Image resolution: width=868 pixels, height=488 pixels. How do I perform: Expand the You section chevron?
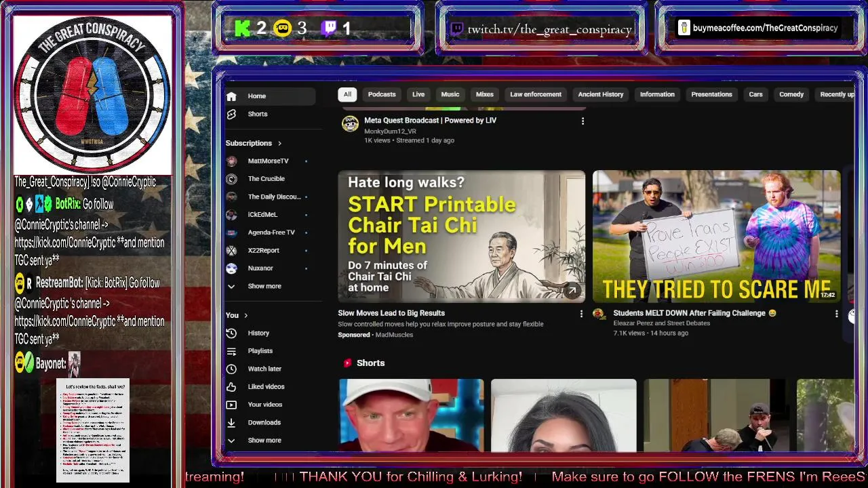245,316
